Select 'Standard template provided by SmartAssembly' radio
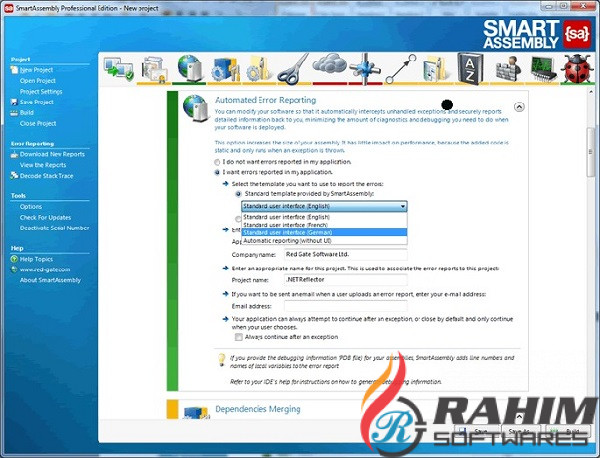Viewport: 600px width, 458px height. [238, 194]
